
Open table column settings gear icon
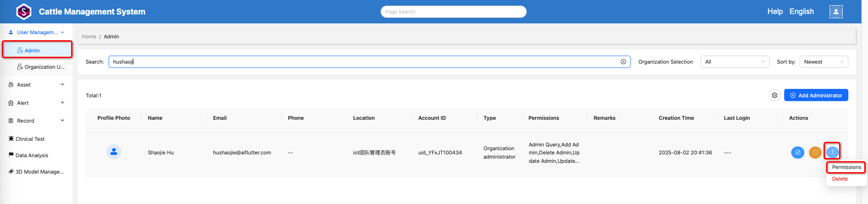click(x=774, y=95)
